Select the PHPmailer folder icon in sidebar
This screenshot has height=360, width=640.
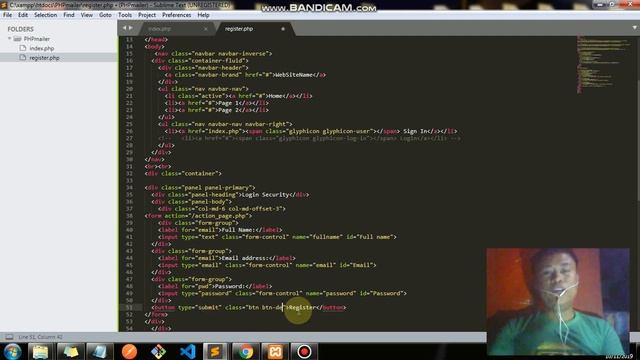17,39
